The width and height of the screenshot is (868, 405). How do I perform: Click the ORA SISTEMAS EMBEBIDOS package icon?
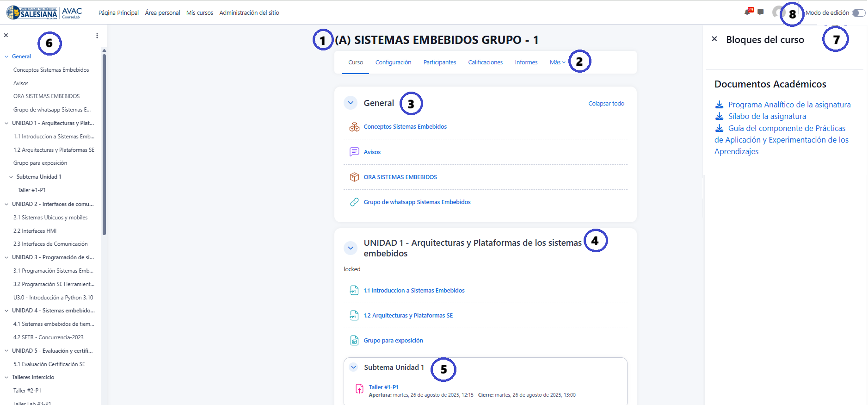coord(354,177)
